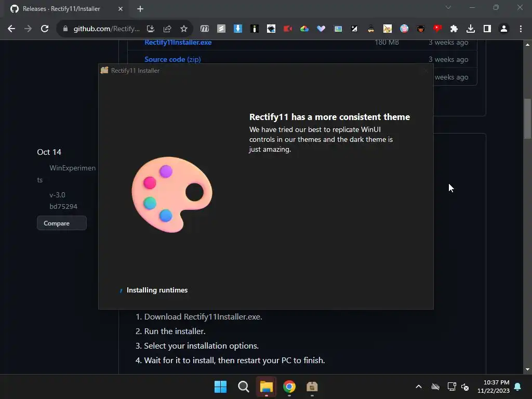The height and width of the screenshot is (399, 532).
Task: Click 'Rectify11 has a more consistent theme' heading
Action: coord(329,117)
